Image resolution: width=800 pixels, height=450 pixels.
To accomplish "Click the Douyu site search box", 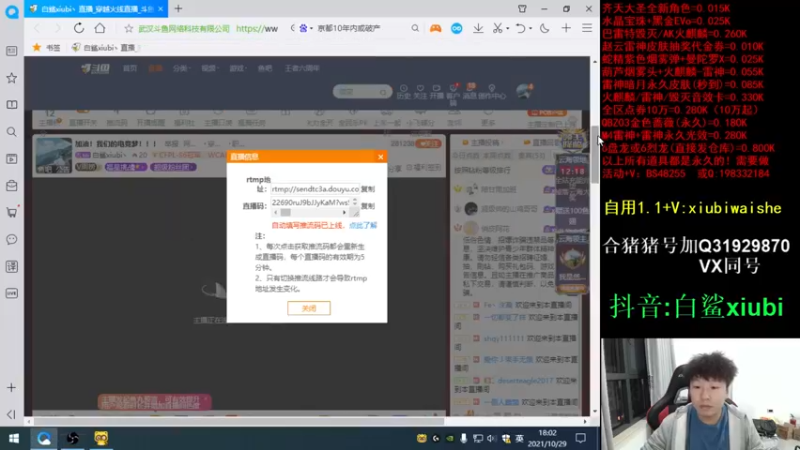I will [362, 92].
